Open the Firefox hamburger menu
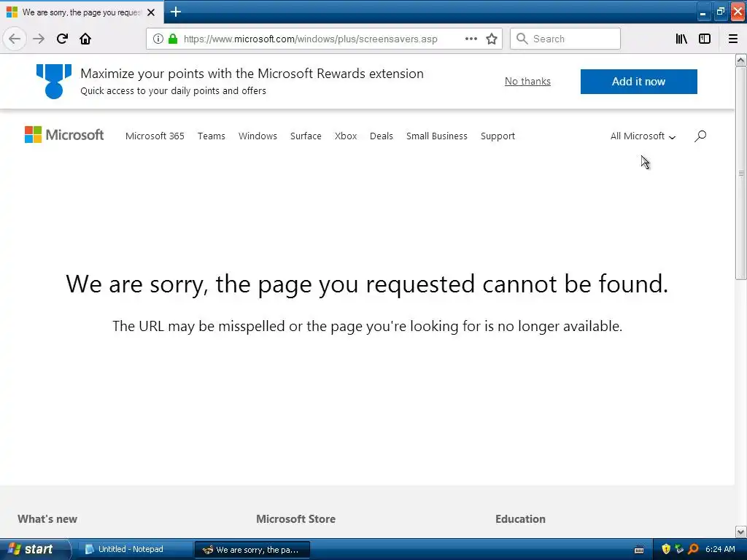 click(x=732, y=39)
